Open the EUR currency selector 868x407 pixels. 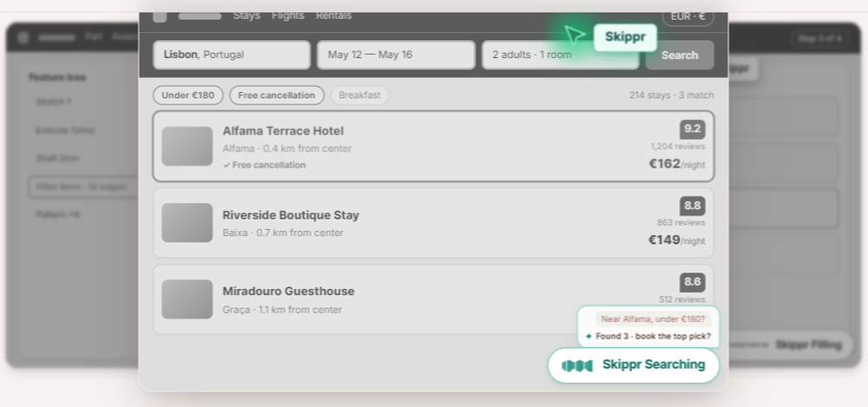pyautogui.click(x=688, y=16)
